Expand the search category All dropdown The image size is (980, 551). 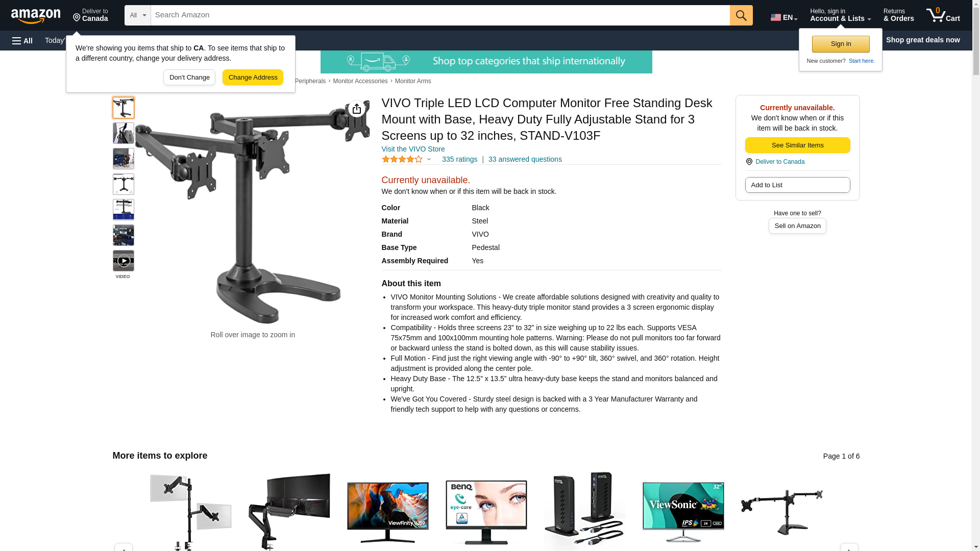click(x=138, y=15)
